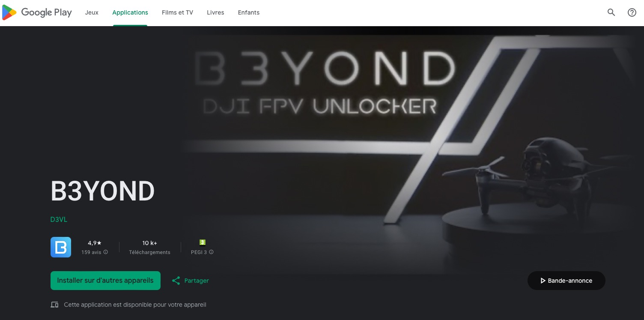The width and height of the screenshot is (644, 320).
Task: Open the Enfants tab
Action: coord(249,12)
